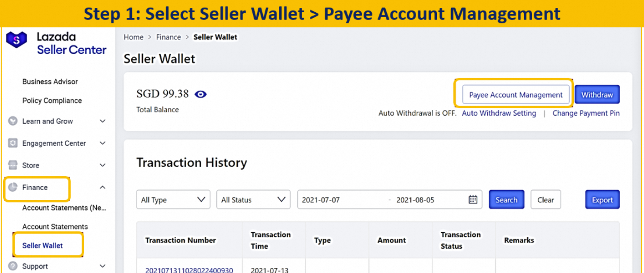Click the pie-chart icon next to Finance

(x=13, y=187)
